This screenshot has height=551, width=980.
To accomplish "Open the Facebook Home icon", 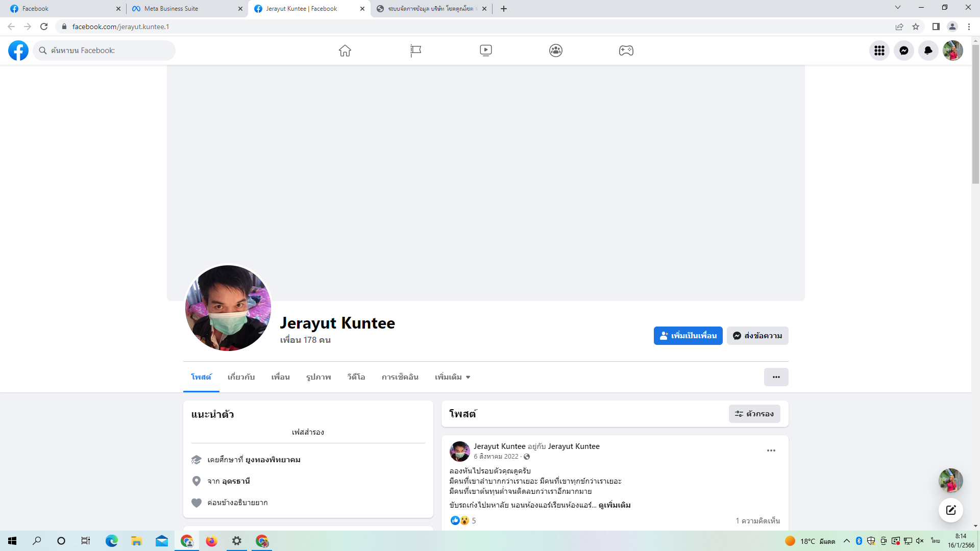I will [345, 51].
